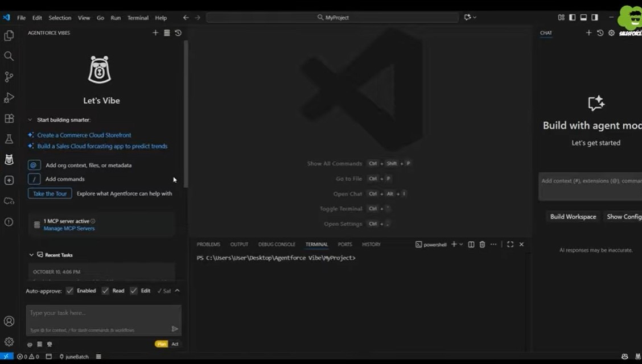Open the Extensions view
The height and width of the screenshot is (364, 642).
pos(9,119)
